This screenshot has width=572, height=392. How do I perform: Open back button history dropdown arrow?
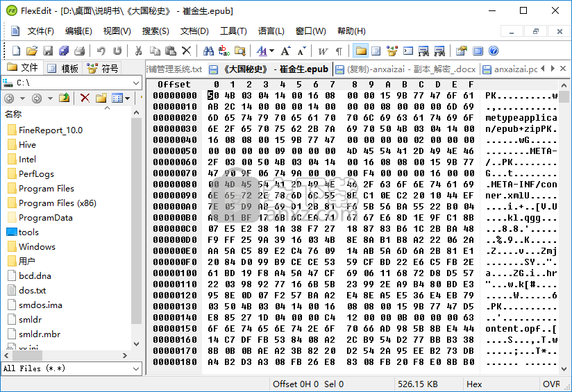[22, 99]
